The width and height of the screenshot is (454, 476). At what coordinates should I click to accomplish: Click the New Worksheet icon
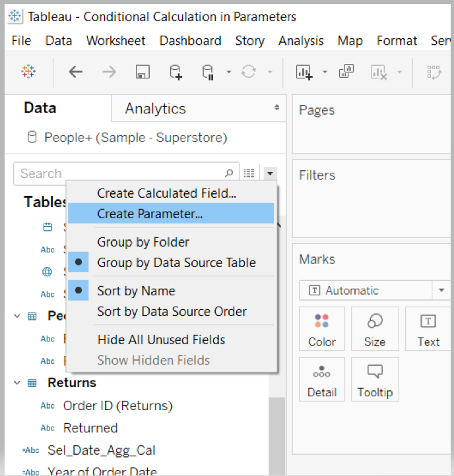[x=304, y=73]
